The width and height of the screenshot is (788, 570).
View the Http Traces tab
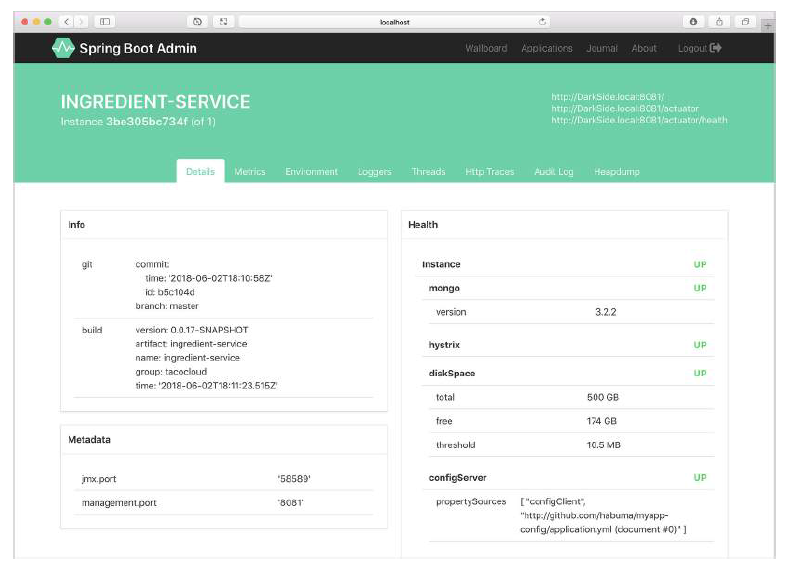coord(489,171)
